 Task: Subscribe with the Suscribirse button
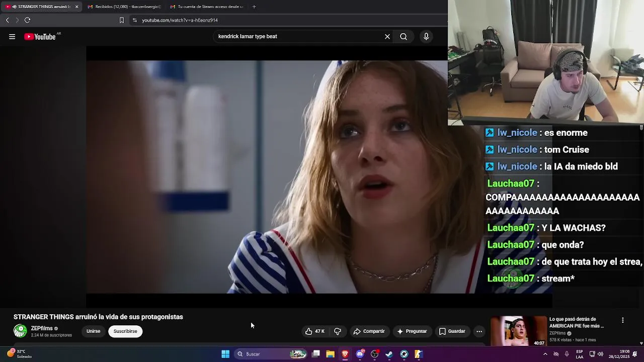tap(125, 331)
